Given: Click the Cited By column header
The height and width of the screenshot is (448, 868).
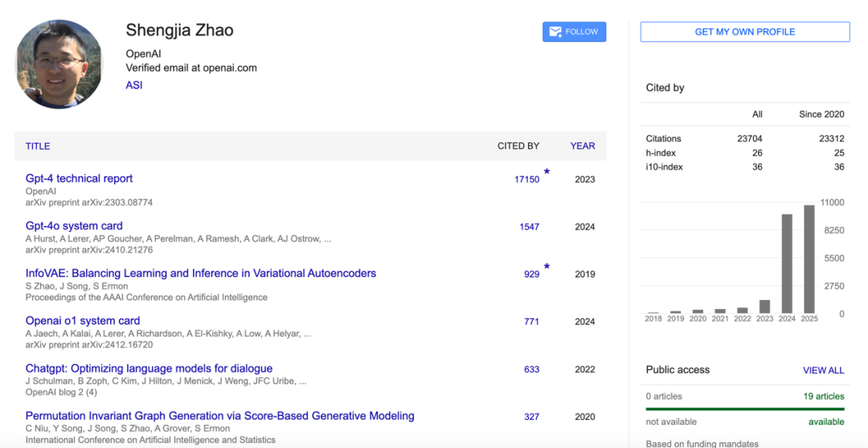Looking at the screenshot, I should click(x=518, y=146).
